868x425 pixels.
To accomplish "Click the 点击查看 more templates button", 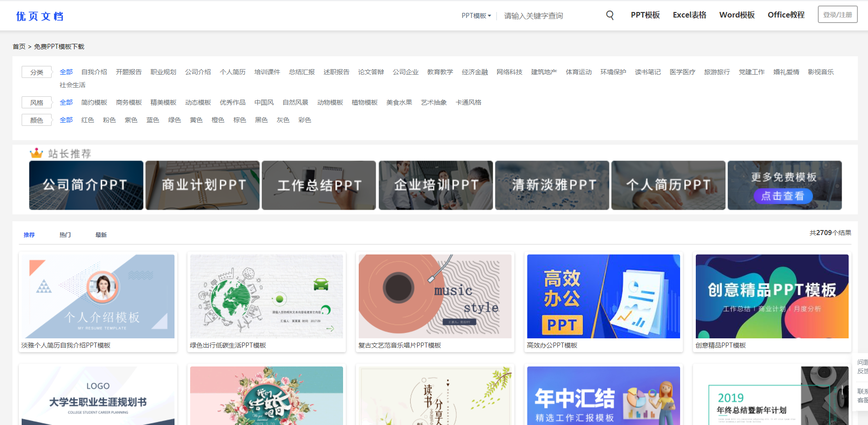I will 783,196.
